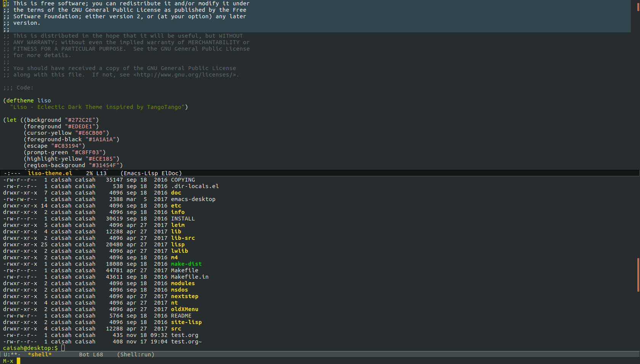
Task: Click the Makefile.in file name
Action: point(190,277)
